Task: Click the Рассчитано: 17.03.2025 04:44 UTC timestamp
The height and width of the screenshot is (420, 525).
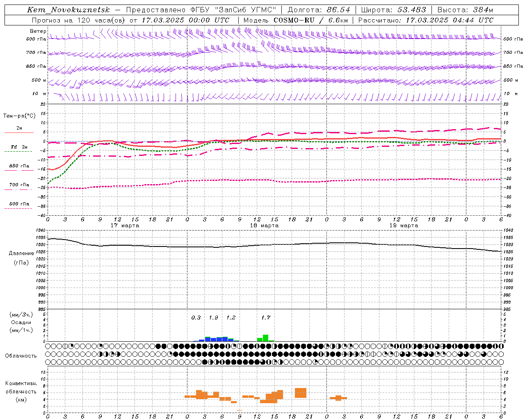Action: [x=426, y=20]
